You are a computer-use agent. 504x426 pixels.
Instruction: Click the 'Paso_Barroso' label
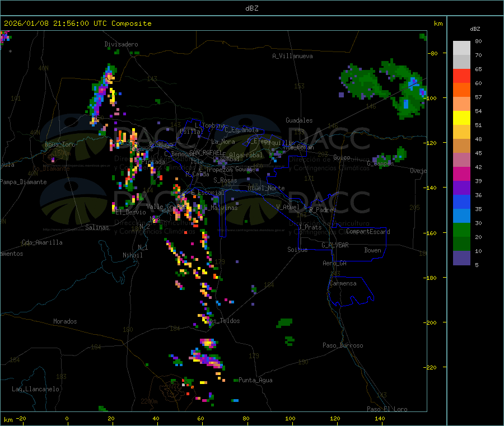coord(343,345)
